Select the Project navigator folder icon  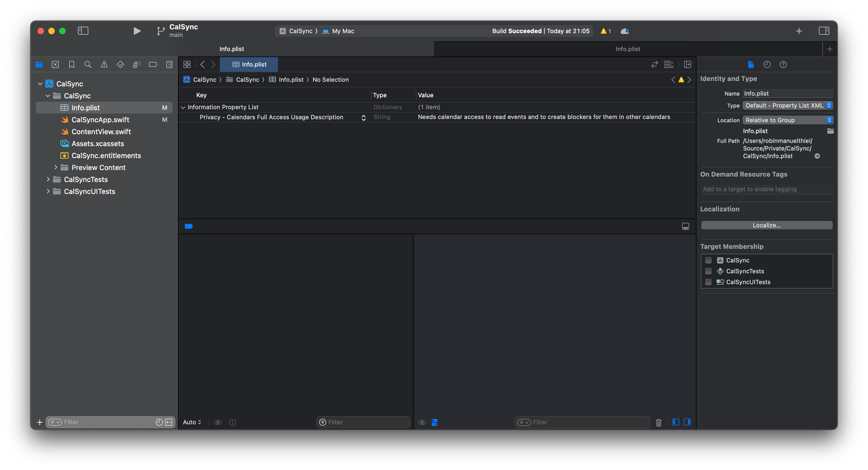coord(39,64)
